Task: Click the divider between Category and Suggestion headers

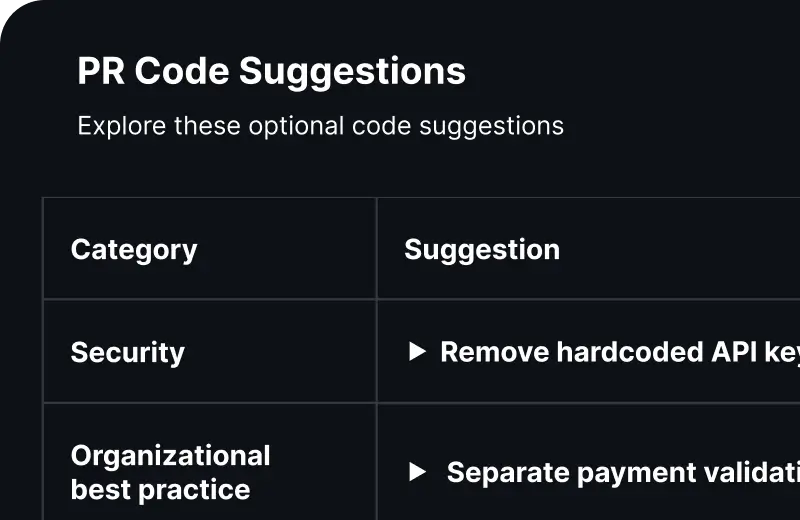Action: click(376, 249)
